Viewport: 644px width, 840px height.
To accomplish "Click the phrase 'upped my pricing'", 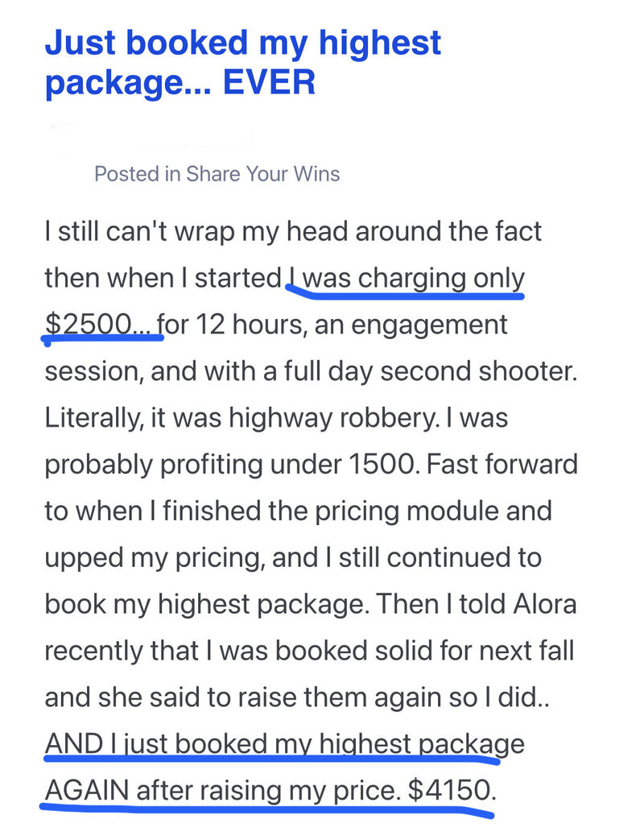I will 154,557.
